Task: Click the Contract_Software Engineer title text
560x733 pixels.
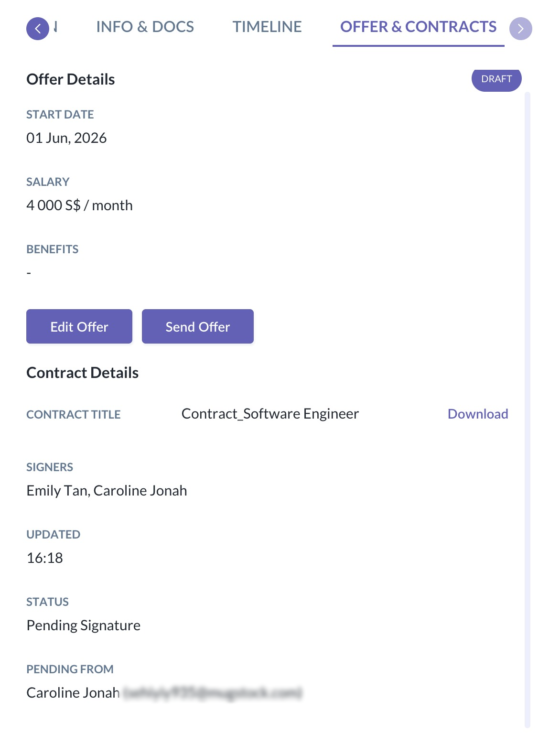Action: 270,414
